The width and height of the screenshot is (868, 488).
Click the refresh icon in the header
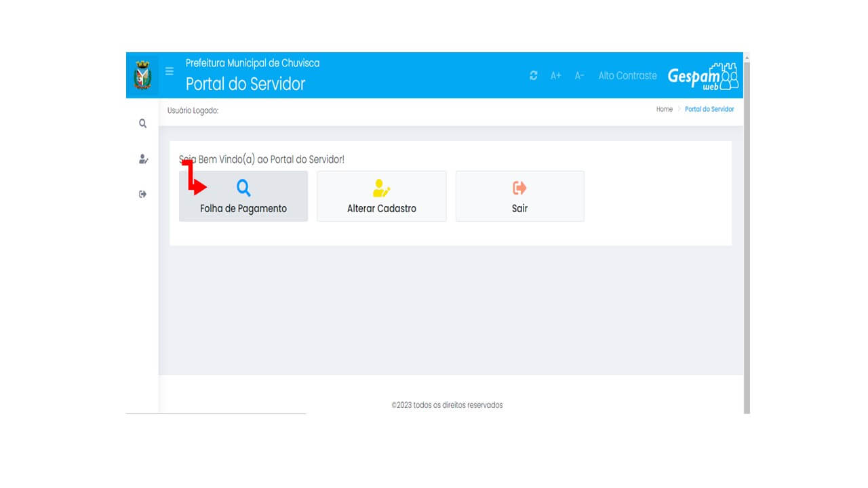click(x=534, y=76)
